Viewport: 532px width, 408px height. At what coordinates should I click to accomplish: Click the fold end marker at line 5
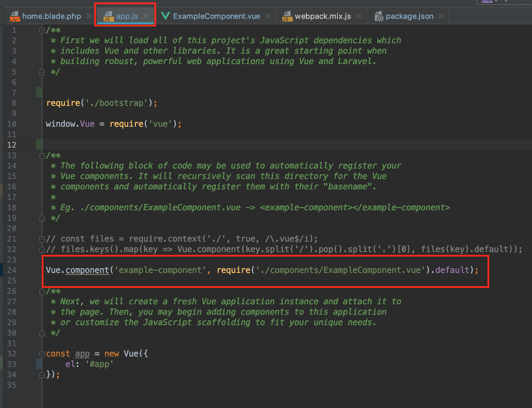pos(42,72)
